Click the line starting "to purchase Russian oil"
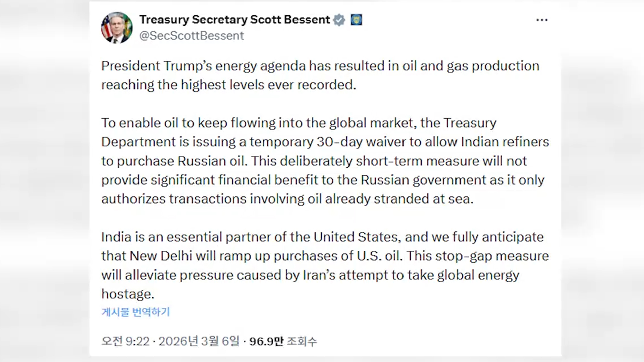 coord(314,161)
